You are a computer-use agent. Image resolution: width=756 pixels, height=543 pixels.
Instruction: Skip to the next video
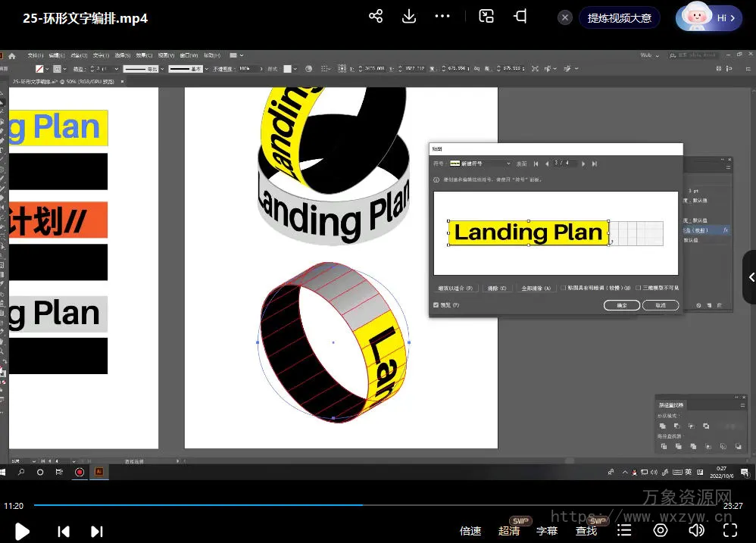97,531
